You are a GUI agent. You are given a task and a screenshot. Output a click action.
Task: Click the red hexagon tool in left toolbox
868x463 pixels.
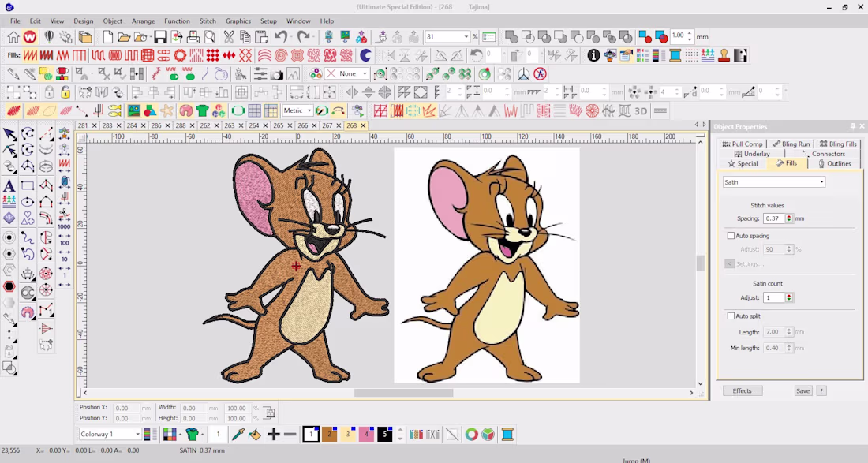point(9,286)
